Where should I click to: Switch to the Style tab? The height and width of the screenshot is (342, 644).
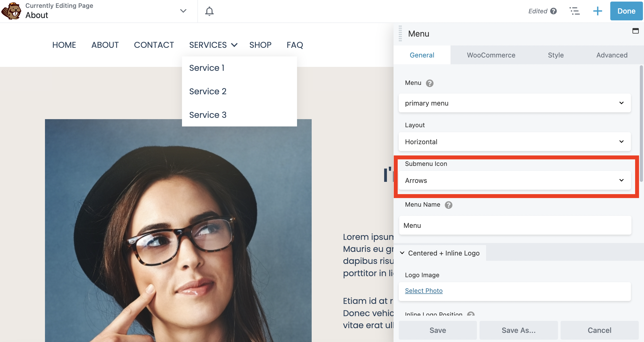pos(555,54)
